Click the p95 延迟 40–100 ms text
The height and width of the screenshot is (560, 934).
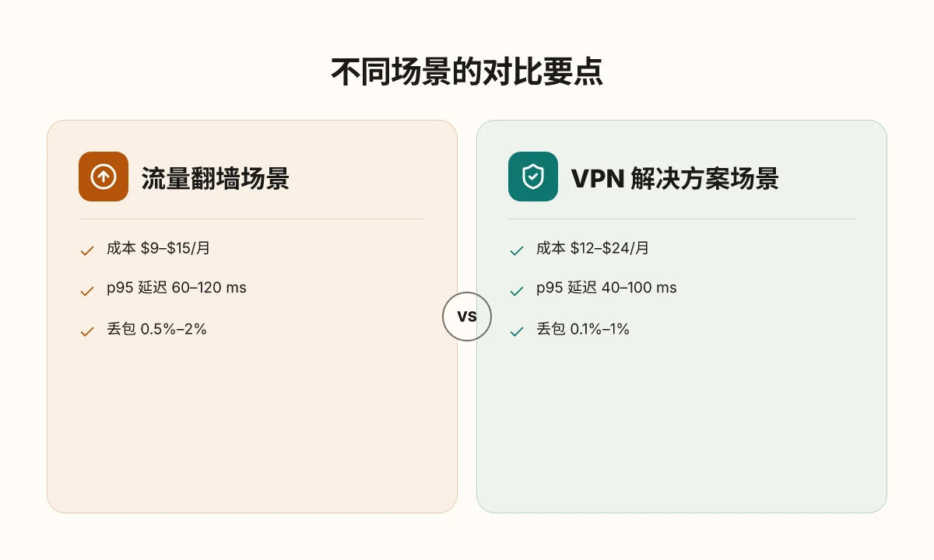point(606,288)
